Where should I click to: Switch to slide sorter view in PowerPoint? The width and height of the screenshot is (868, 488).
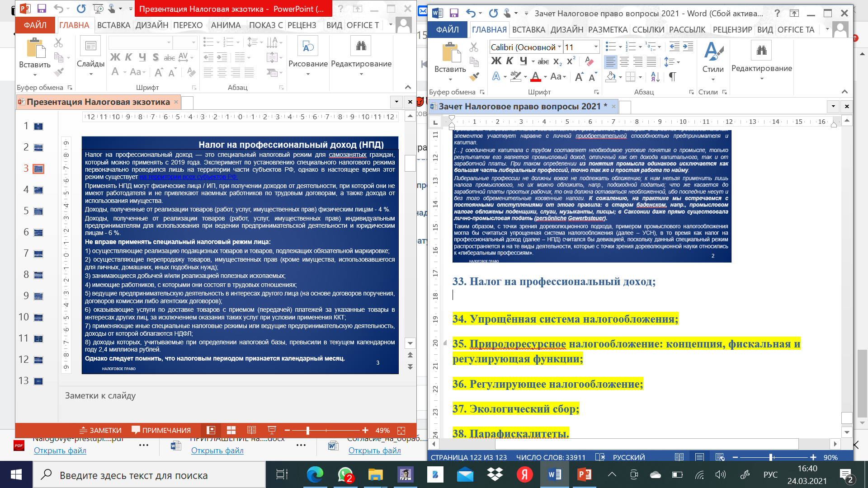tap(231, 430)
